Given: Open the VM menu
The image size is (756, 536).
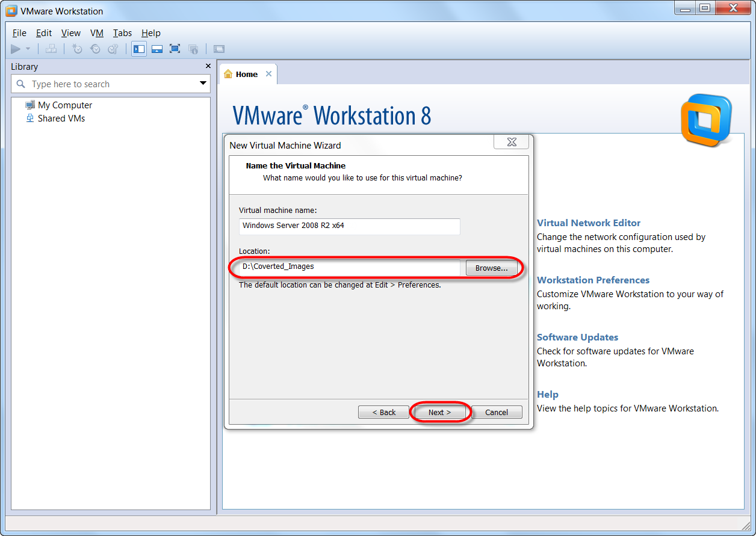Looking at the screenshot, I should pyautogui.click(x=97, y=33).
